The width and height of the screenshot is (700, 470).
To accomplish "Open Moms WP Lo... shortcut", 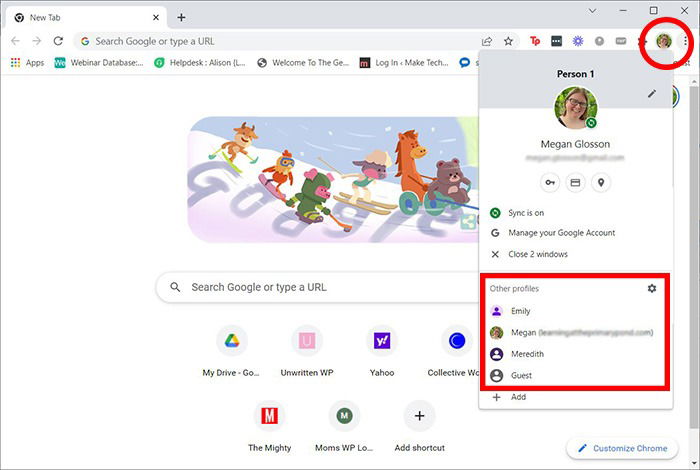I will (x=344, y=428).
